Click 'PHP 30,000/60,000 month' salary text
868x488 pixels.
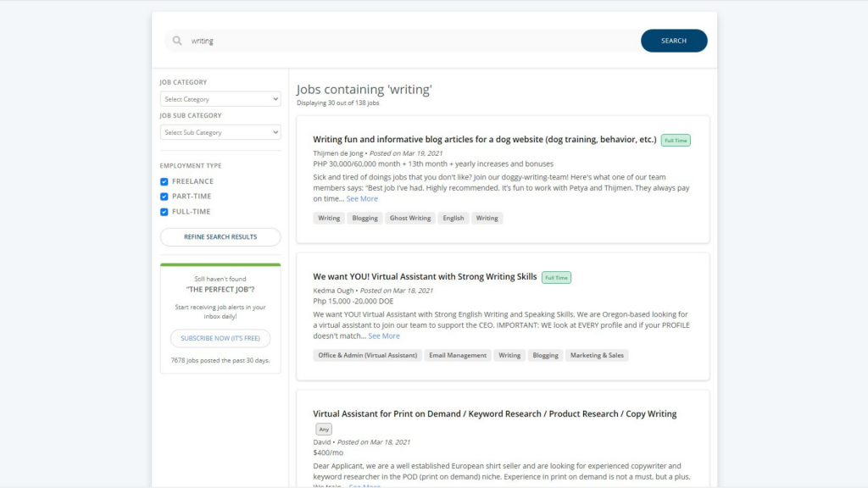pyautogui.click(x=433, y=164)
